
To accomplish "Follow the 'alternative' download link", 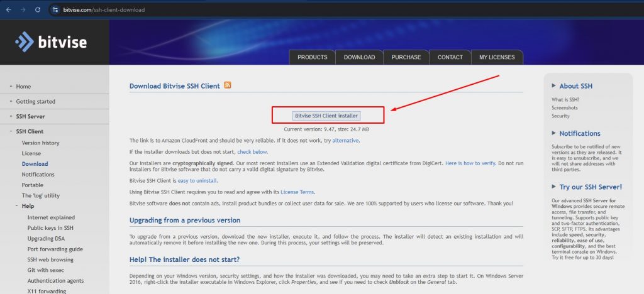I will coord(345,140).
